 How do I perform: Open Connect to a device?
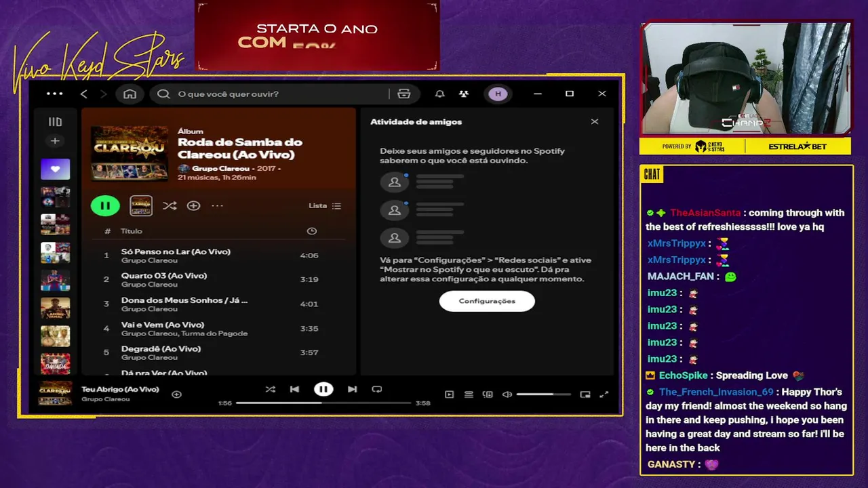click(488, 394)
